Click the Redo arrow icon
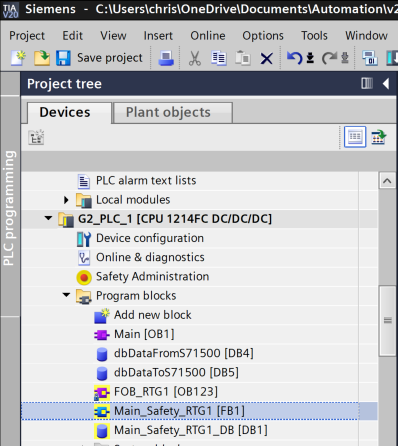Screen dimensions: 398x446 click(x=329, y=58)
